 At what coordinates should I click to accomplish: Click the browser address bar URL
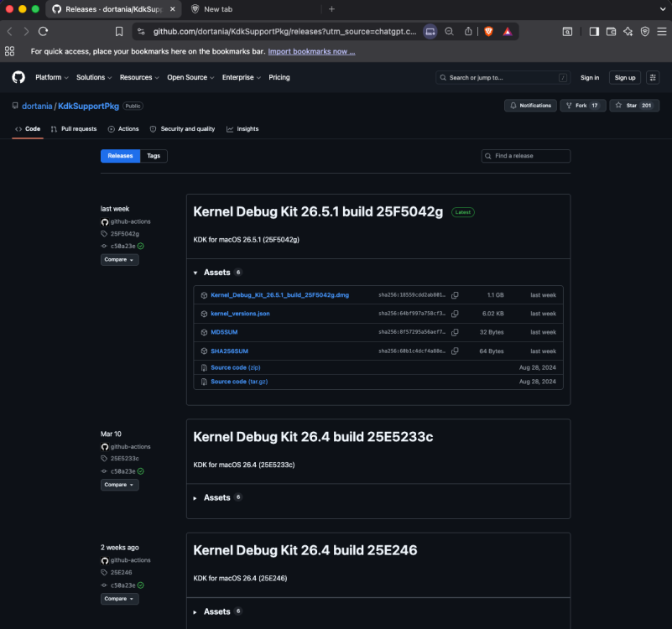click(284, 31)
